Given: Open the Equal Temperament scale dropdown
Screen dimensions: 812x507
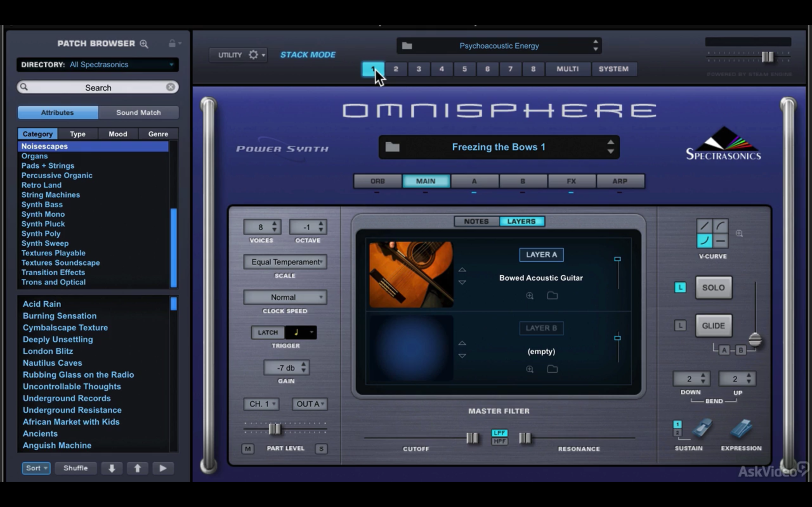Looking at the screenshot, I should pos(285,262).
